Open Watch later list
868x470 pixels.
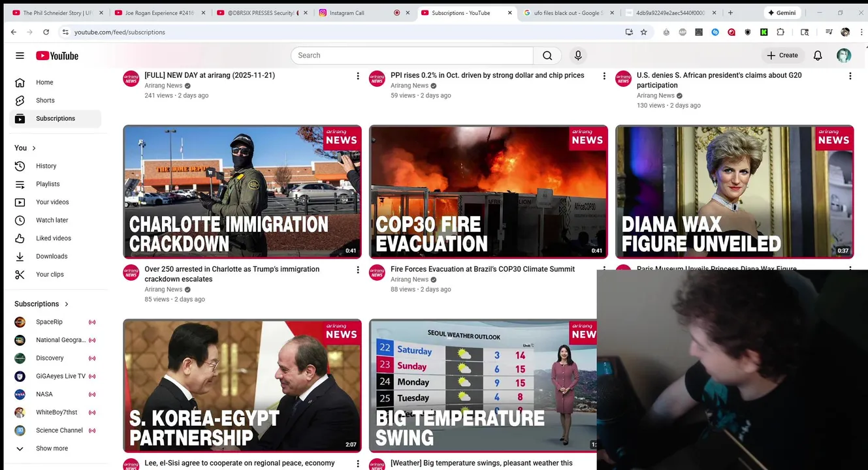click(x=54, y=220)
